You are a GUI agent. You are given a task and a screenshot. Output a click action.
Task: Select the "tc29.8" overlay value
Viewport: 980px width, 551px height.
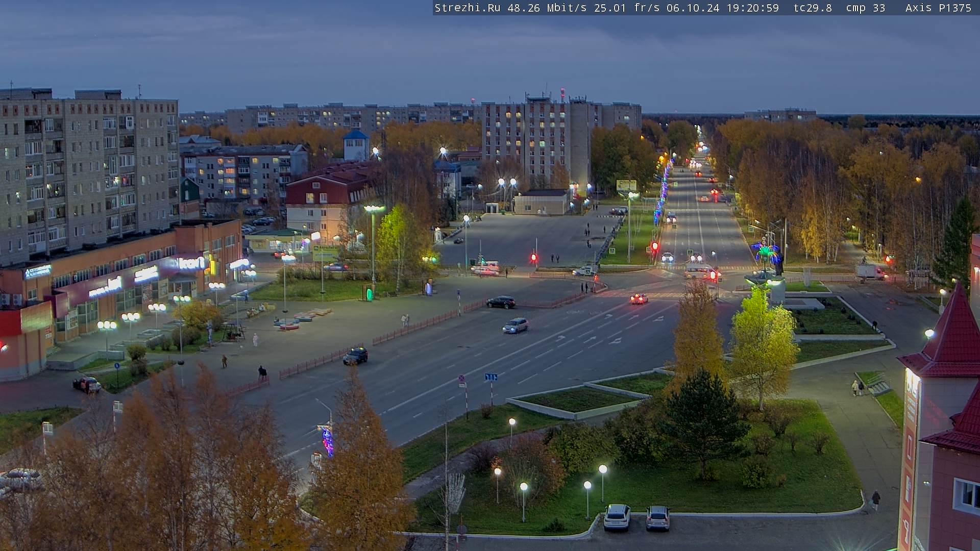813,8
